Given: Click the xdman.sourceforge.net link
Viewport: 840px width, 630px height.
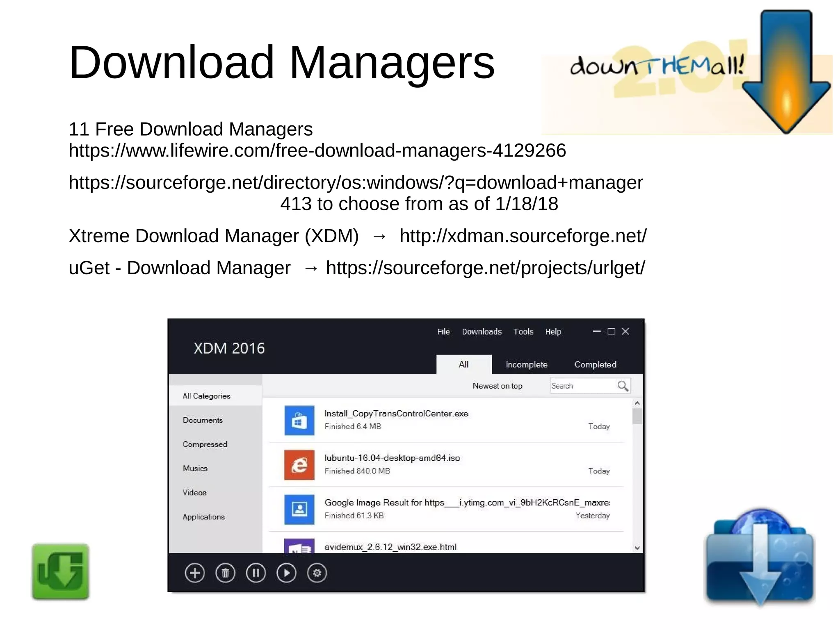Looking at the screenshot, I should click(x=523, y=236).
